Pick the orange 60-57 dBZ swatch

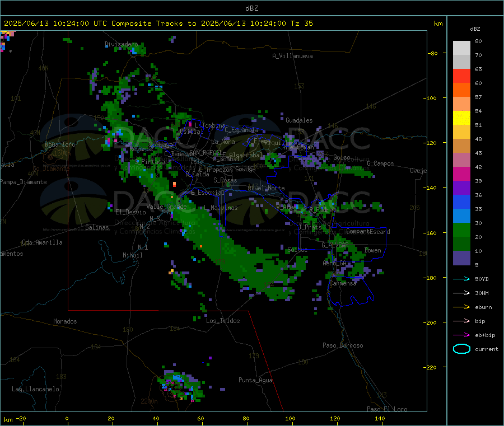[461, 90]
